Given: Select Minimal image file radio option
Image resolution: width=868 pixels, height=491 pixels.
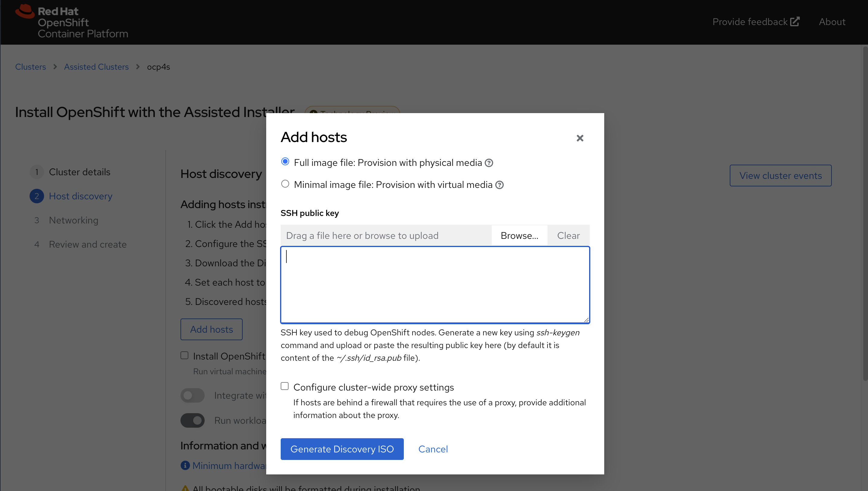Looking at the screenshot, I should tap(285, 184).
